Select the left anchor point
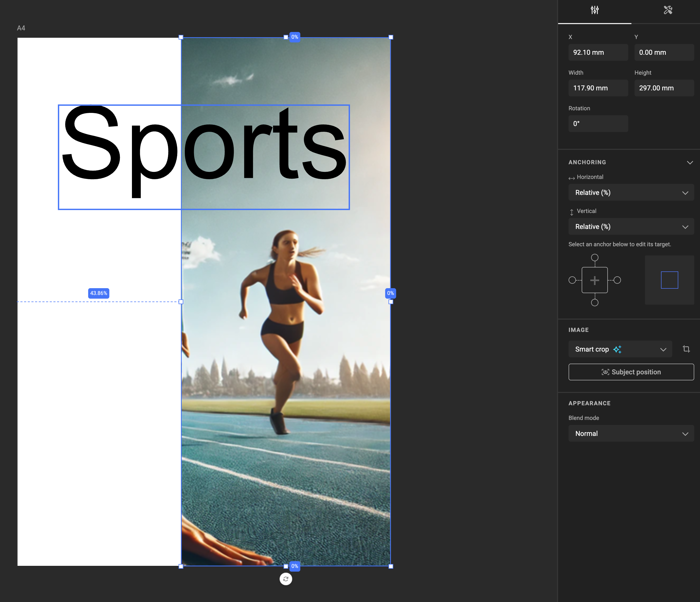700x602 pixels. (572, 280)
